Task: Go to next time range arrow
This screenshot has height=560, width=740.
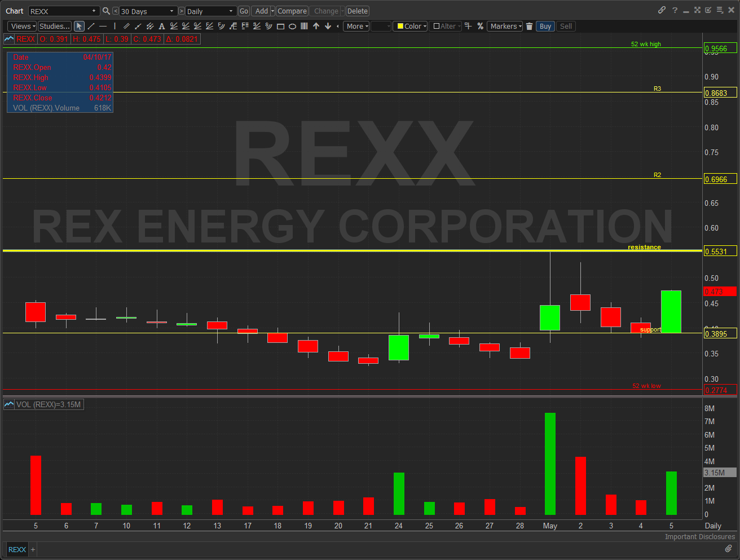Action: [182, 11]
